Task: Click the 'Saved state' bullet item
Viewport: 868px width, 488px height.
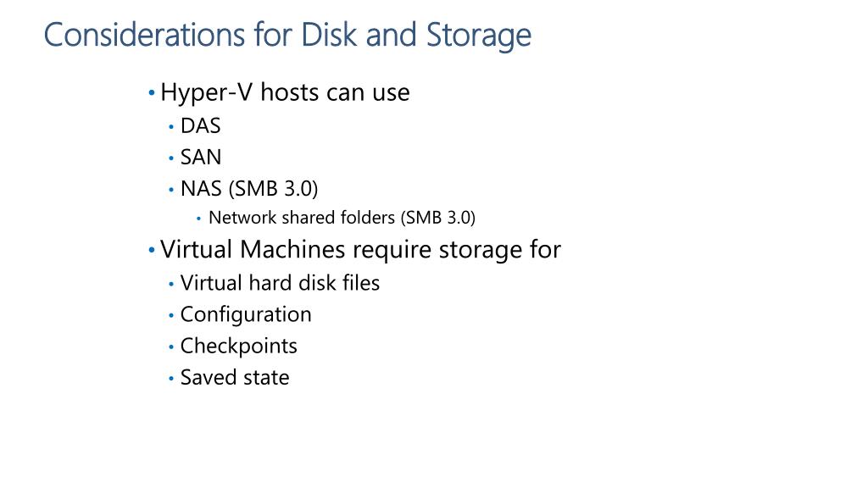Action: point(235,378)
